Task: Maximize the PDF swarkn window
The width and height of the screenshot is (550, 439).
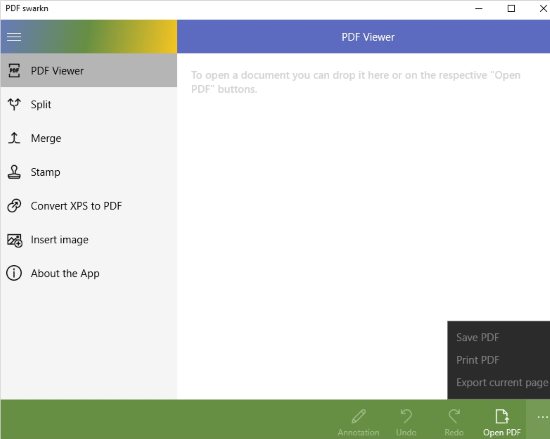Action: 511,8
